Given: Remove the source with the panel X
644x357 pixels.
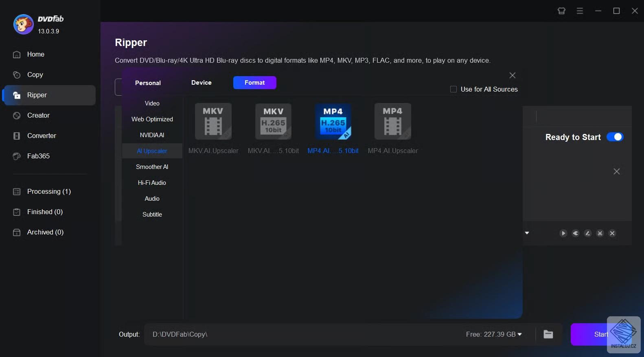Looking at the screenshot, I should point(617,171).
